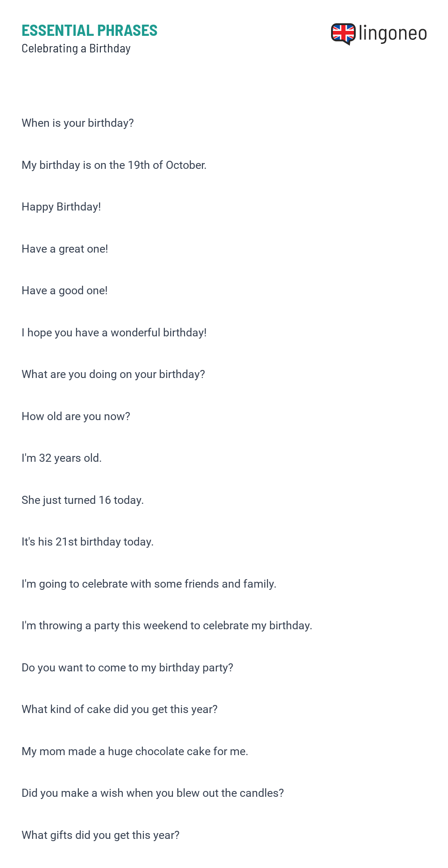Screen dimensions: 448x868
Task: Click the UK flag speech bubble icon
Action: pos(343,34)
